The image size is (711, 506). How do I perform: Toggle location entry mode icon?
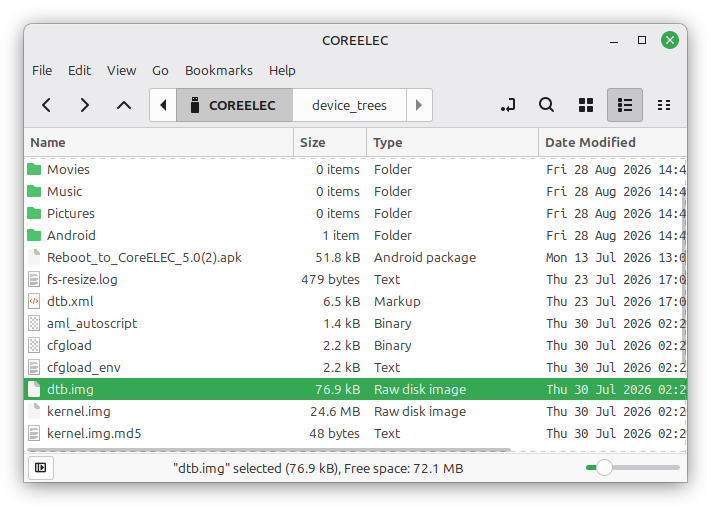[x=508, y=105]
